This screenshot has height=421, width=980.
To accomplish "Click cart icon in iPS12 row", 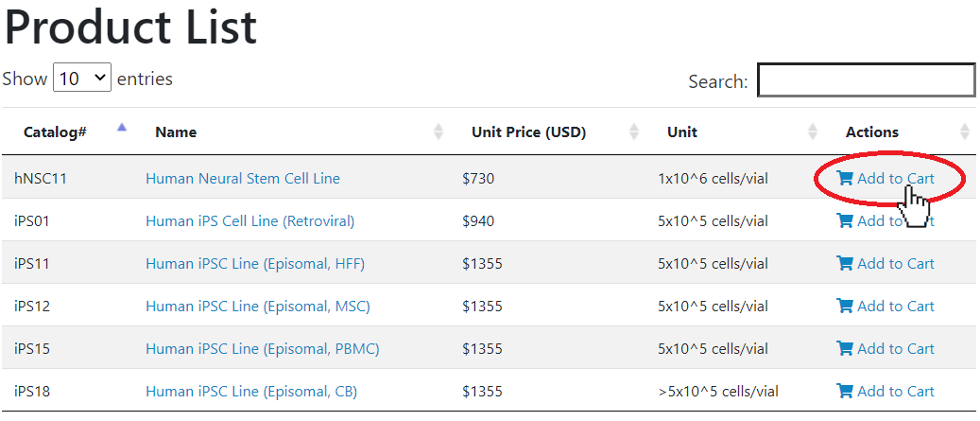I will [x=845, y=307].
